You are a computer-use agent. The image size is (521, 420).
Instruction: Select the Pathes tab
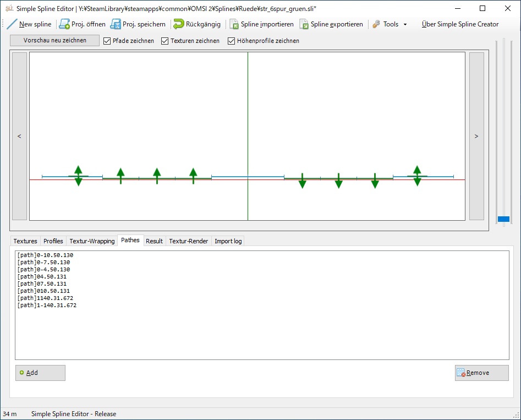(130, 240)
